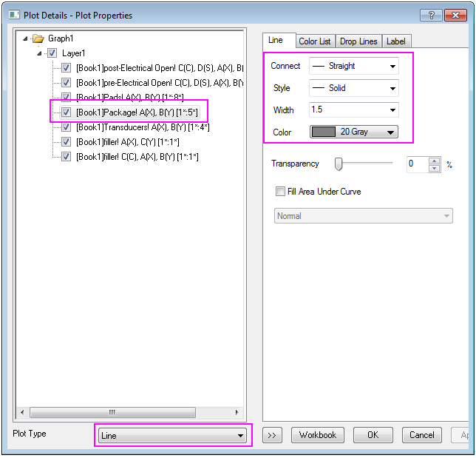
Task: Click the double-arrow collapse panel button
Action: [272, 435]
